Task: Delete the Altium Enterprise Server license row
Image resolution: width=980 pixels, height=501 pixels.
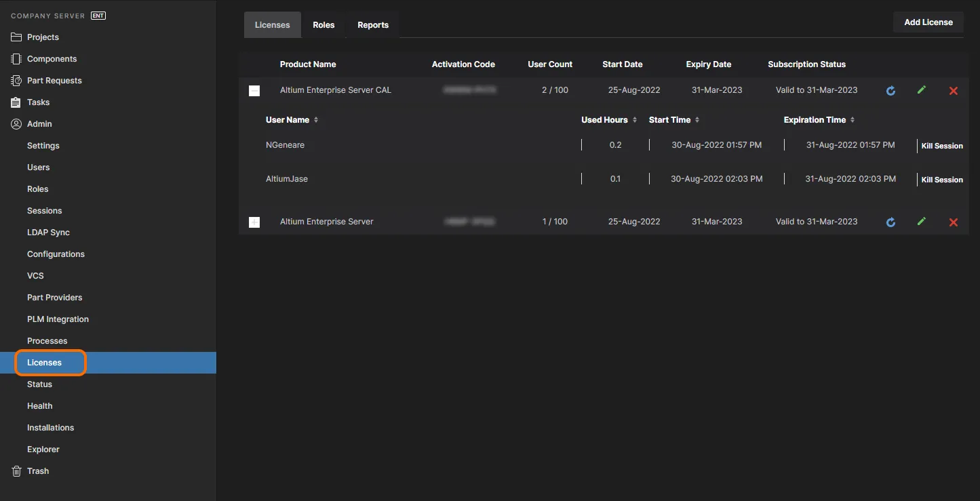Action: click(954, 222)
